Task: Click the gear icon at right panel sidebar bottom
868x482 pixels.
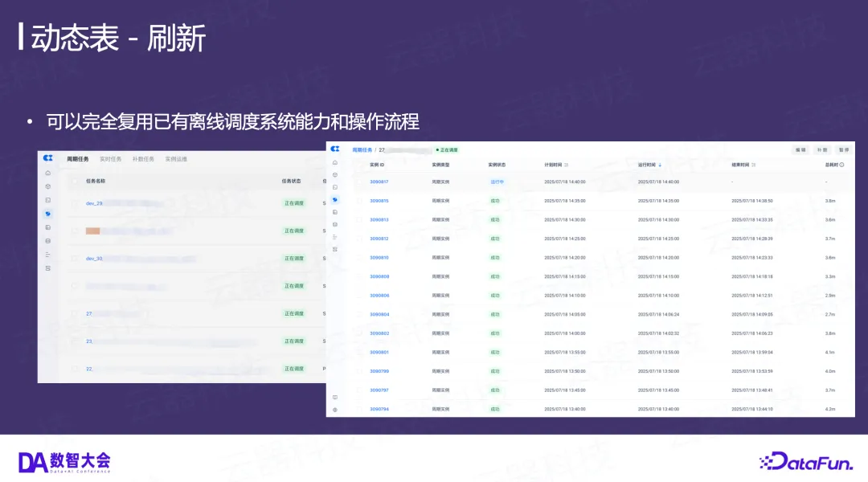Action: 335,410
